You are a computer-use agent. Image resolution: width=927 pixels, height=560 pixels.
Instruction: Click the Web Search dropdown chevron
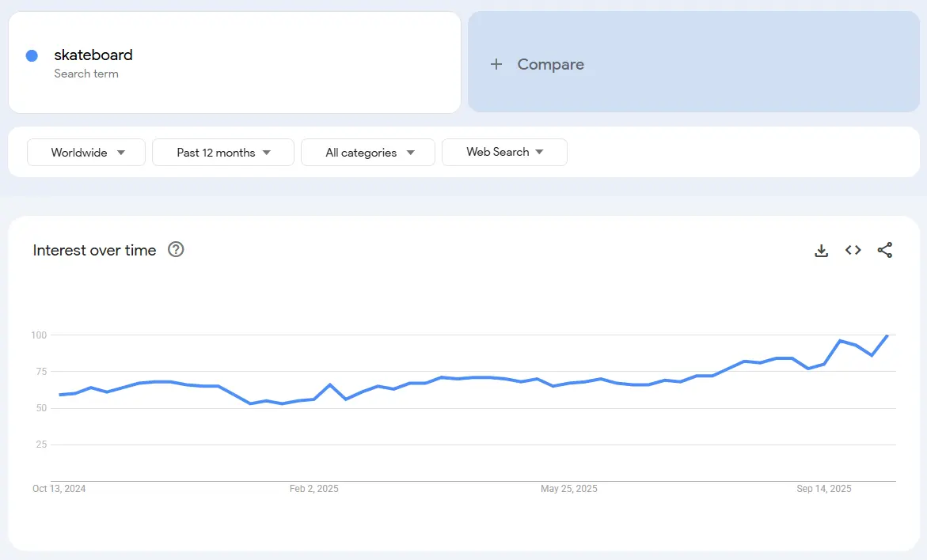tap(538, 152)
